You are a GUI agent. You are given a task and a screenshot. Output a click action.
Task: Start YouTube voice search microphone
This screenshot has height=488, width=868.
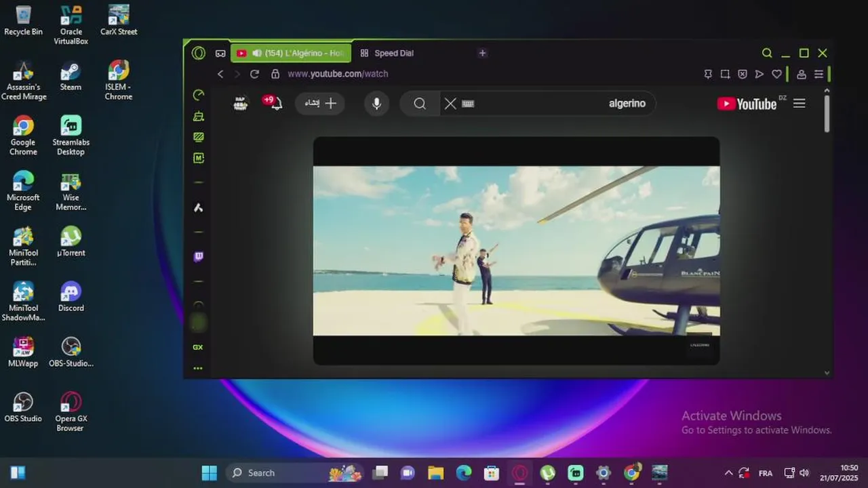point(376,104)
